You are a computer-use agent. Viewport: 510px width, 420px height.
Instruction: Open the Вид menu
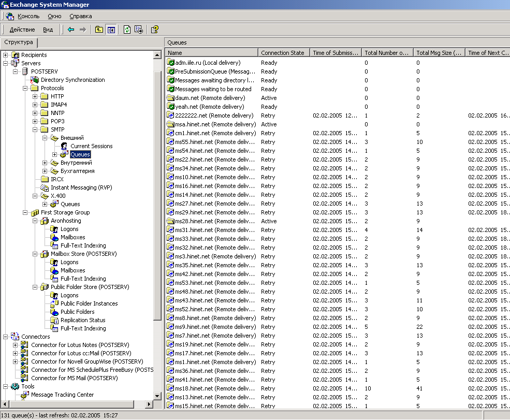pos(48,30)
